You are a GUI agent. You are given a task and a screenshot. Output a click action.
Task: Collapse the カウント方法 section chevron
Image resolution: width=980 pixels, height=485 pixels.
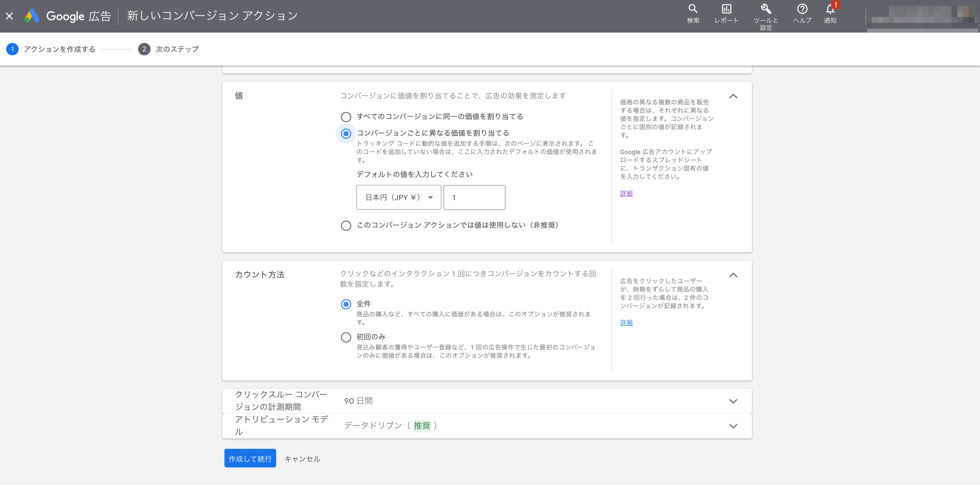click(x=733, y=275)
